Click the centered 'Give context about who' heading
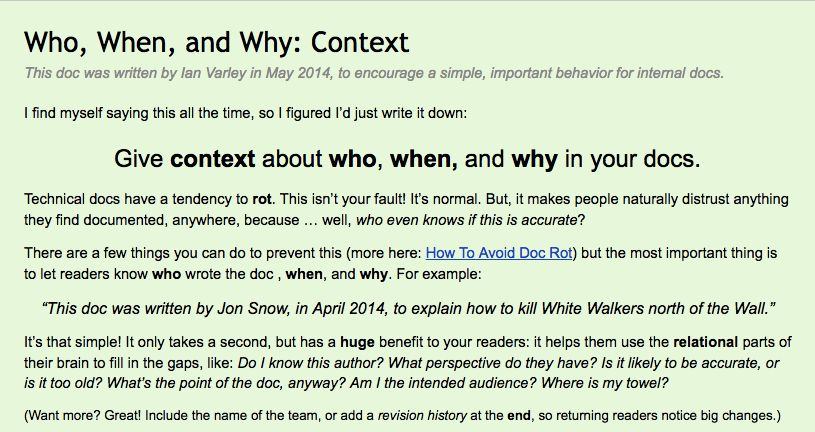Image resolution: width=815 pixels, height=432 pixels. pos(408,159)
